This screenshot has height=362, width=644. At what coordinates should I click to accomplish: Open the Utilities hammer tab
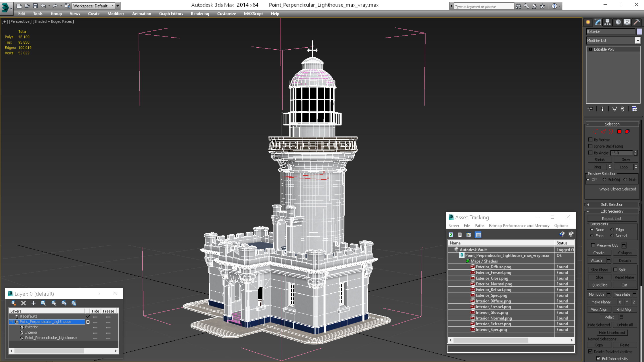[x=637, y=22]
